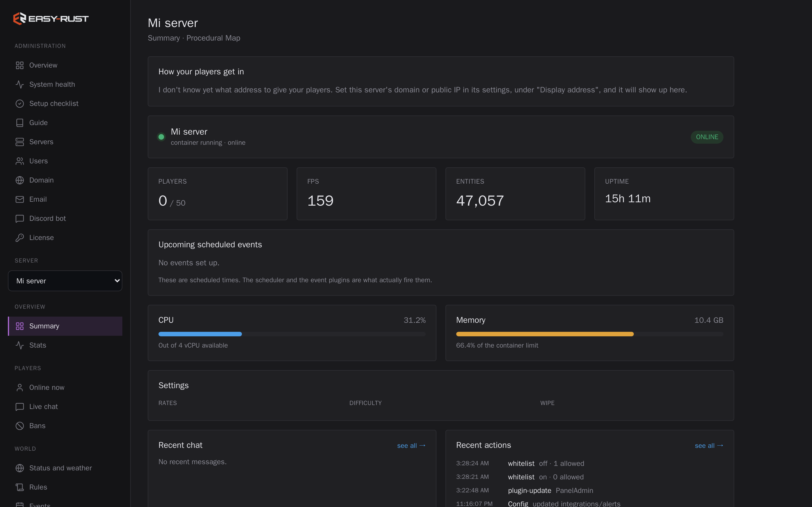812x507 pixels.
Task: Click the Discord bot chat icon
Action: (x=20, y=218)
